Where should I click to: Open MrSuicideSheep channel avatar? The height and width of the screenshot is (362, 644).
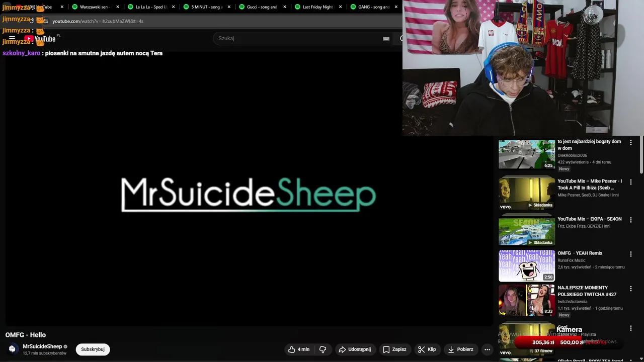tap(12, 349)
